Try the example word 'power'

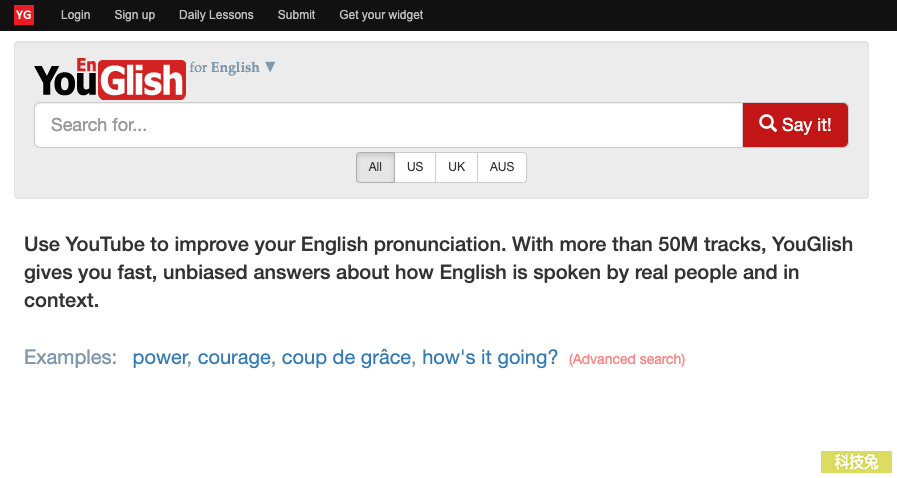(x=161, y=358)
